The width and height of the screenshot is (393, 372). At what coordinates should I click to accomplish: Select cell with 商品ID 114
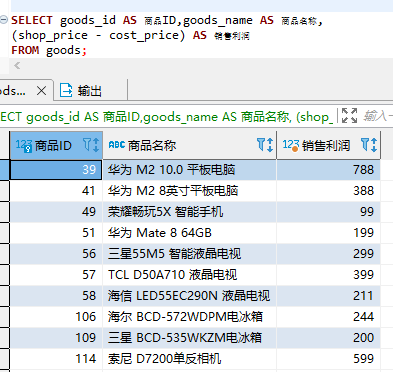click(56, 359)
